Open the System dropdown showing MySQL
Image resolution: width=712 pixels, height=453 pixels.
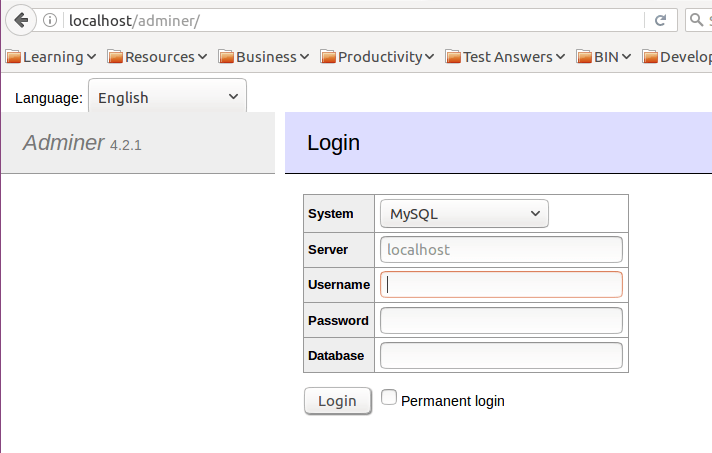(464, 213)
